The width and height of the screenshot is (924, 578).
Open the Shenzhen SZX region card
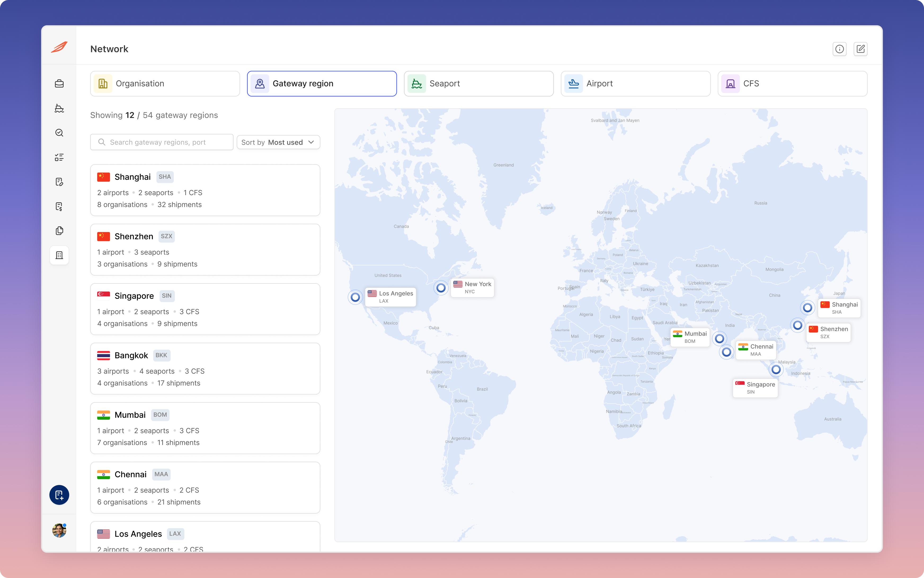coord(205,249)
